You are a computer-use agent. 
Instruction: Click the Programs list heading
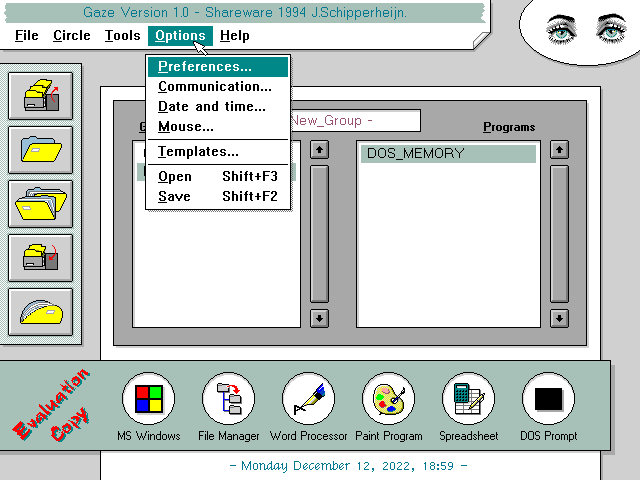(509, 127)
